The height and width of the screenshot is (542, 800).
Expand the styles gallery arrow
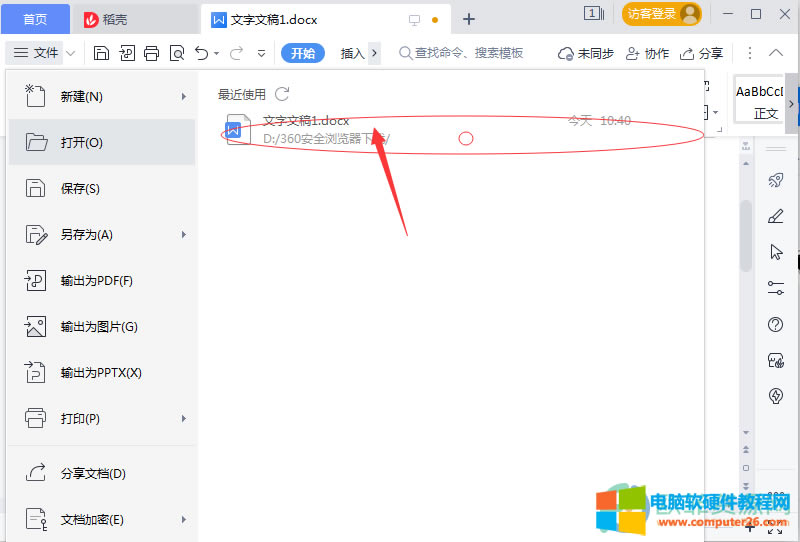pyautogui.click(x=791, y=104)
